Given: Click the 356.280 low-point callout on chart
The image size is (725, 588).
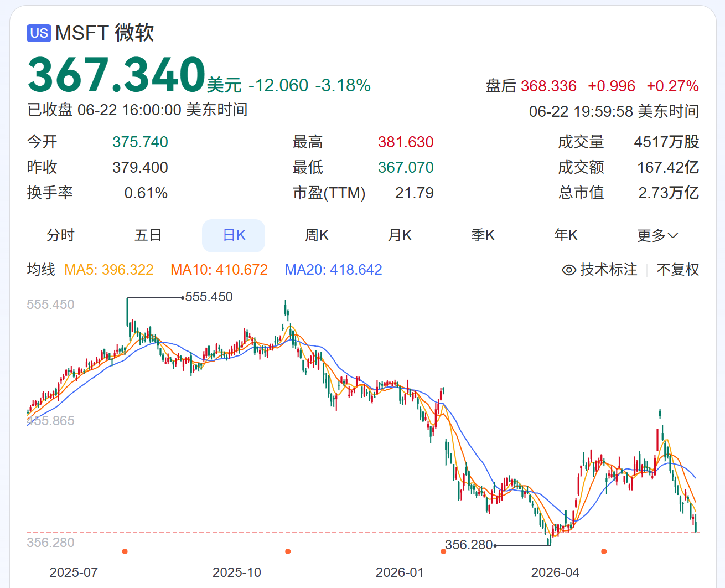Looking at the screenshot, I should (469, 545).
